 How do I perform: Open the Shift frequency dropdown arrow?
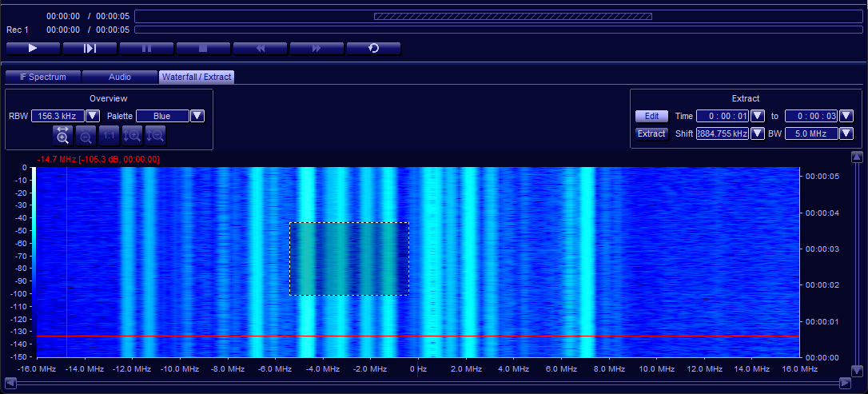(x=758, y=133)
